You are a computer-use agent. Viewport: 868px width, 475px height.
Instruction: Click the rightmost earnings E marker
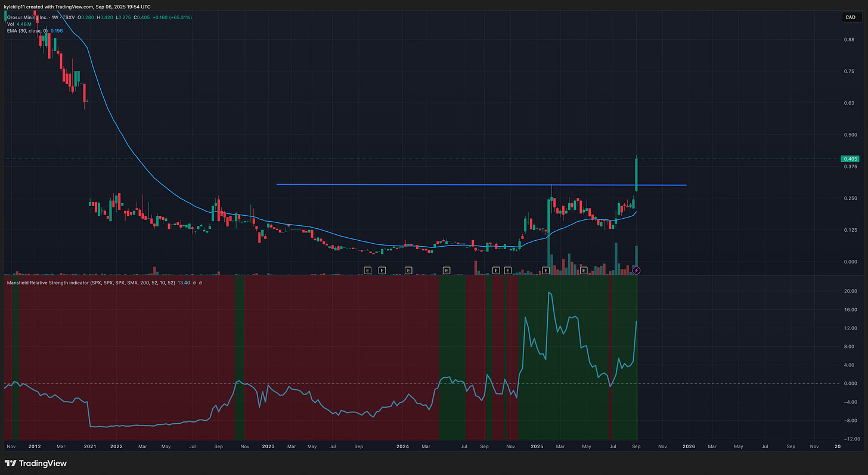click(x=584, y=271)
